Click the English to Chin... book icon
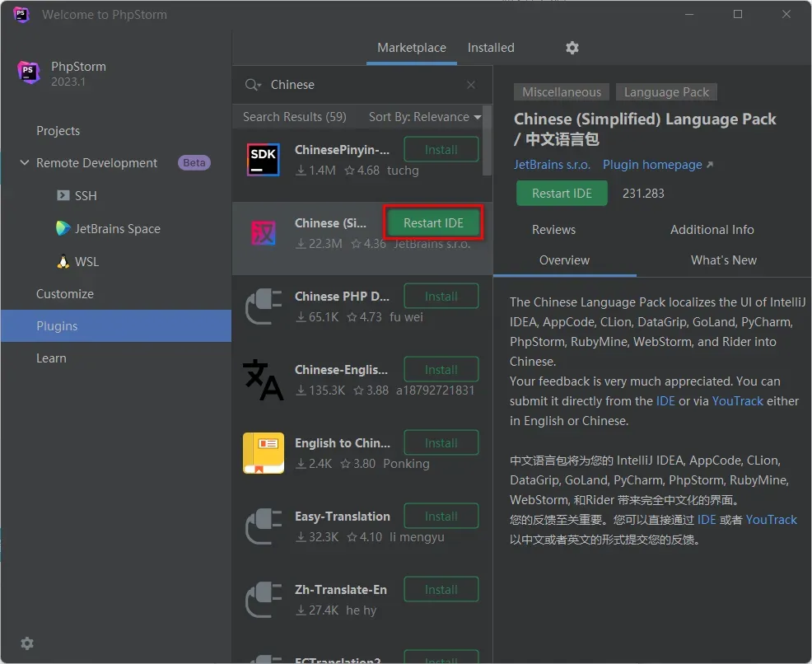This screenshot has height=664, width=812. [x=263, y=453]
